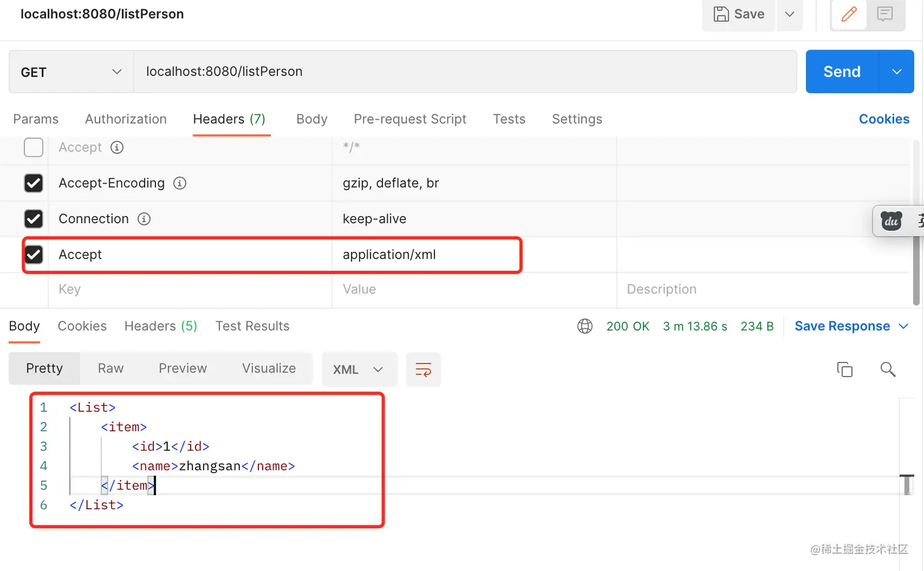924x571 pixels.
Task: Click the keep-alive value cell
Action: 474,219
